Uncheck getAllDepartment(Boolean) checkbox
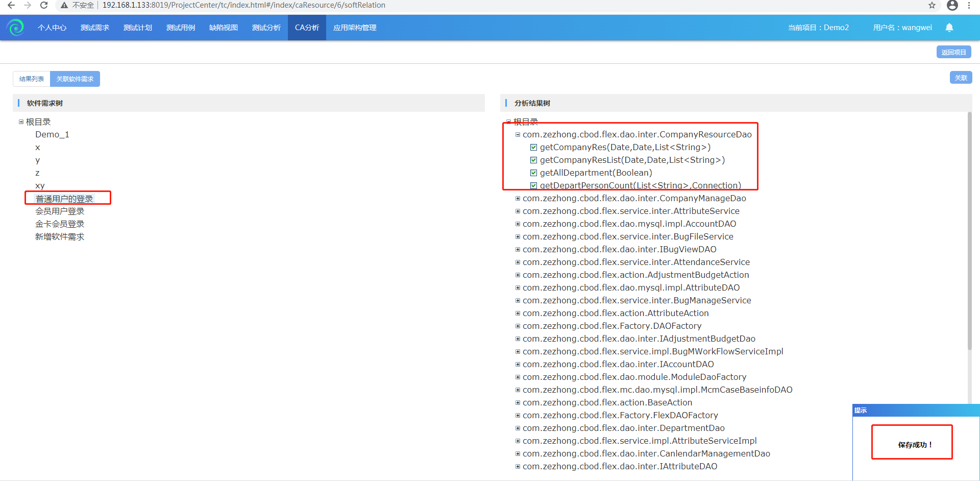 [533, 173]
